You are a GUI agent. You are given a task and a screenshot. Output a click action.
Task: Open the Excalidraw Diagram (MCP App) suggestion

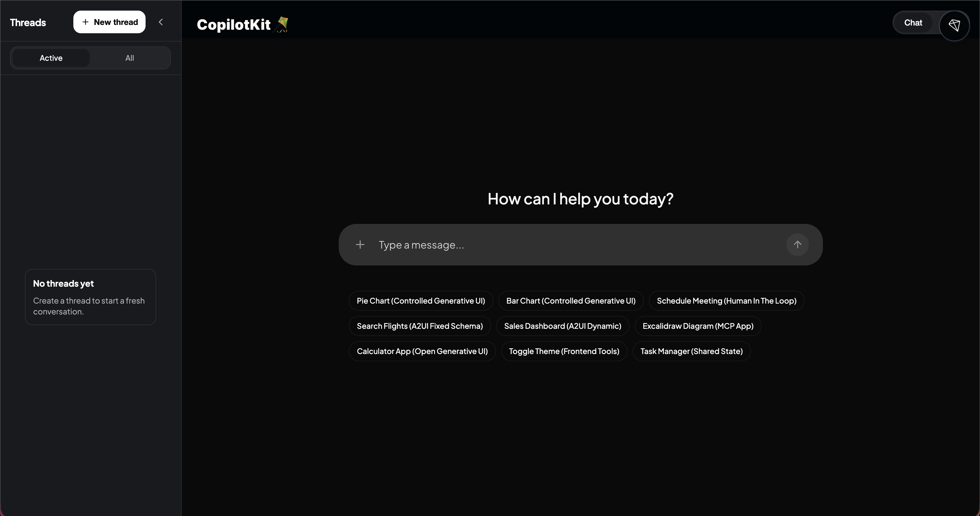698,326
